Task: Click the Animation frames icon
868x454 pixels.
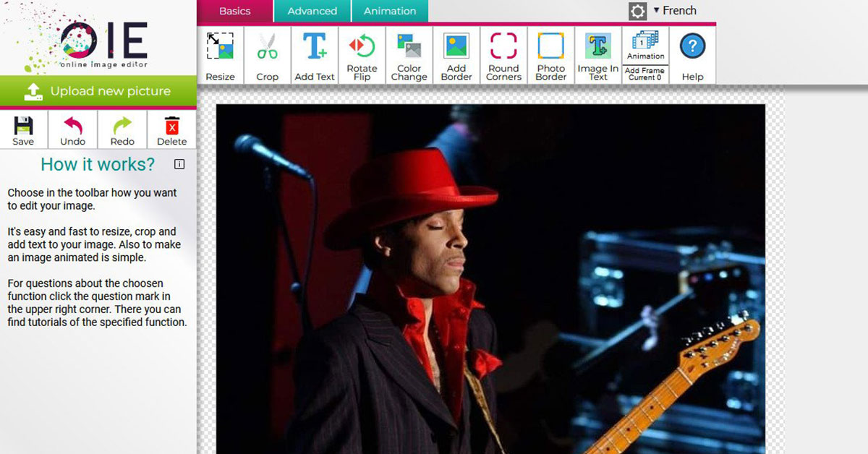Action: tap(645, 45)
